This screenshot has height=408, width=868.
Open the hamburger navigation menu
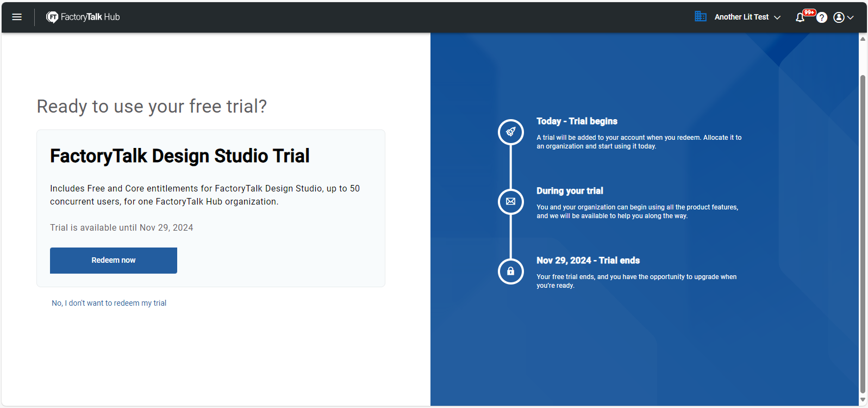pos(17,17)
